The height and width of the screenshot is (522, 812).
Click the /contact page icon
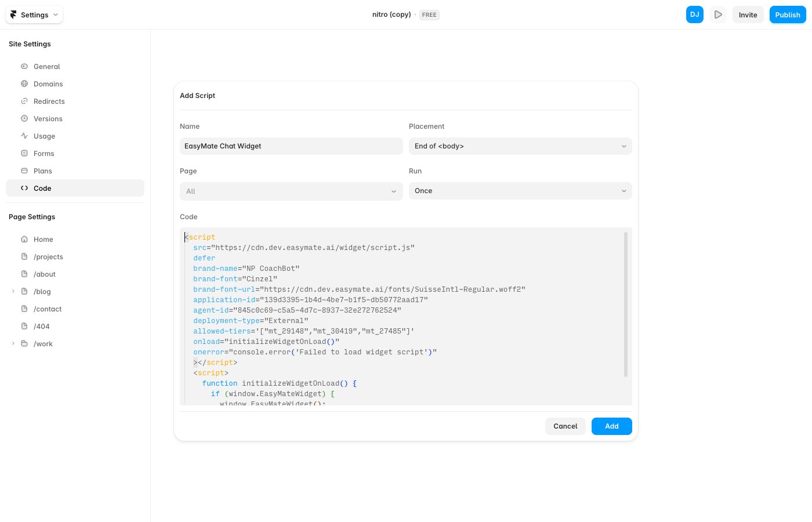tap(24, 309)
